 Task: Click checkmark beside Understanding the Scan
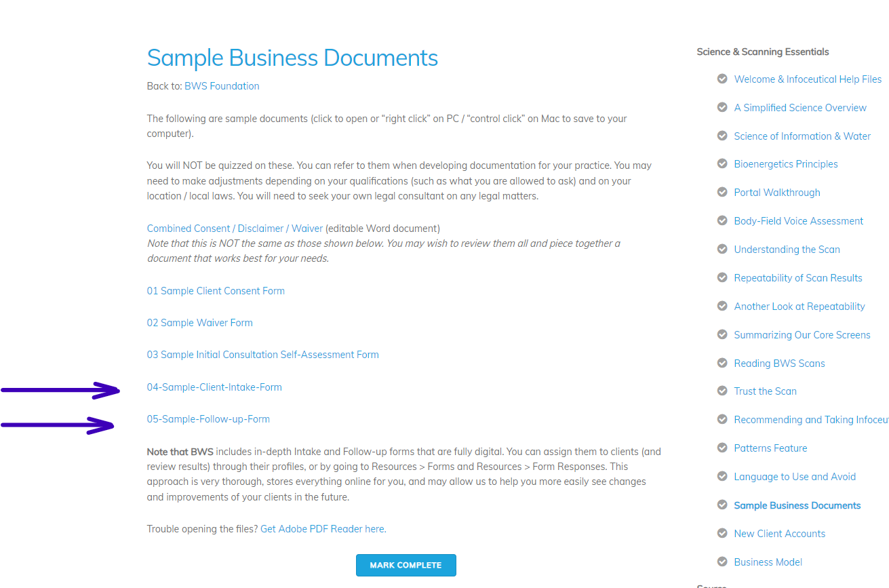(x=722, y=250)
